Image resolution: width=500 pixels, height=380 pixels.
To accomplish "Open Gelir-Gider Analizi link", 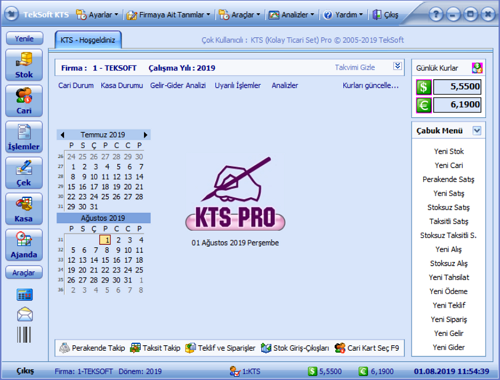I will tap(178, 86).
